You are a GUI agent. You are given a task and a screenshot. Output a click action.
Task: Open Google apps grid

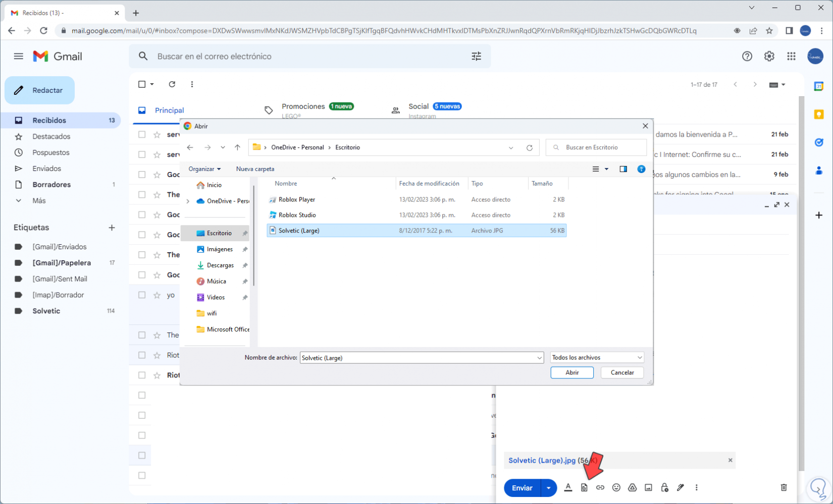tap(791, 56)
